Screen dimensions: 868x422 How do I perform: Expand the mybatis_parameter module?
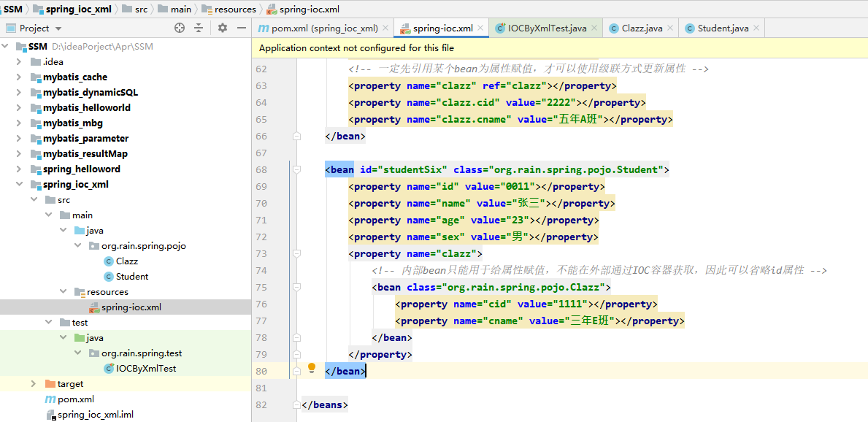pos(19,139)
